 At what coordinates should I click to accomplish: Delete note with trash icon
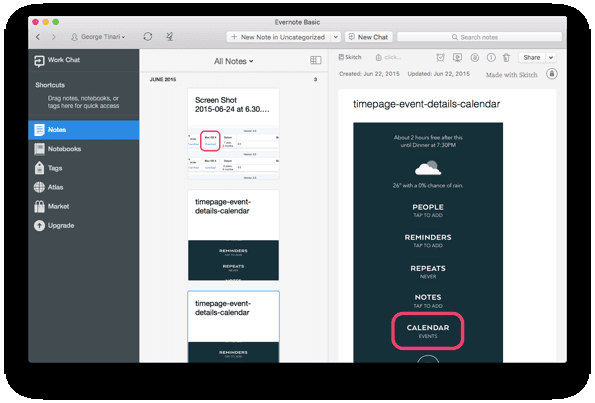coord(506,58)
